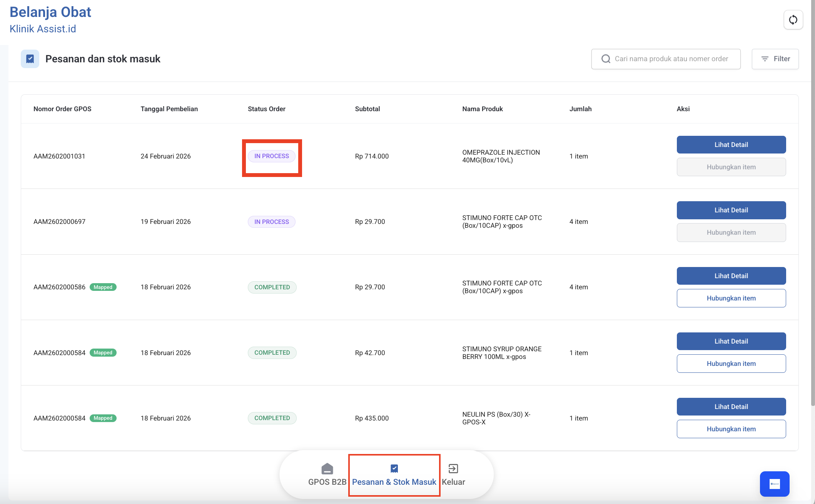Click the COMPLETED status for Rp 435.000 order
This screenshot has height=504, width=815.
pyautogui.click(x=272, y=418)
